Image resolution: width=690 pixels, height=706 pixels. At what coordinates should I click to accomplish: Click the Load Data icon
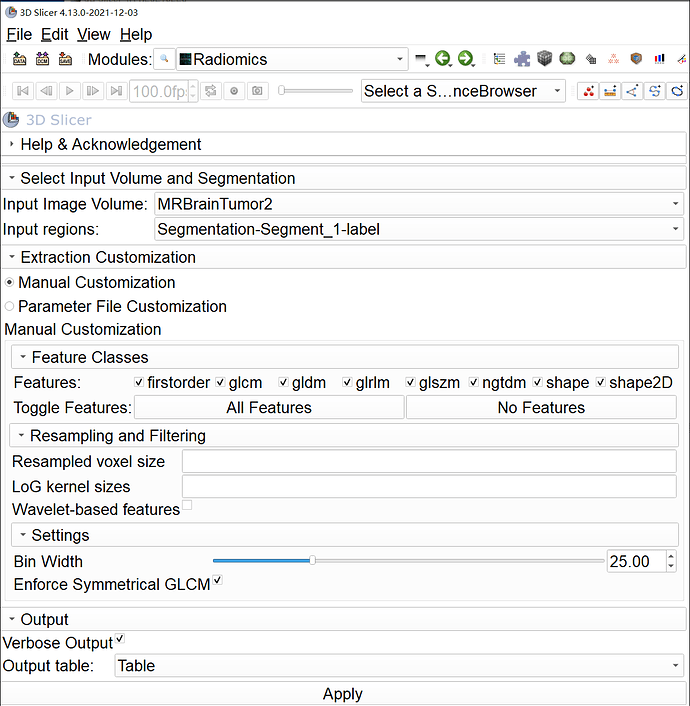(x=19, y=59)
